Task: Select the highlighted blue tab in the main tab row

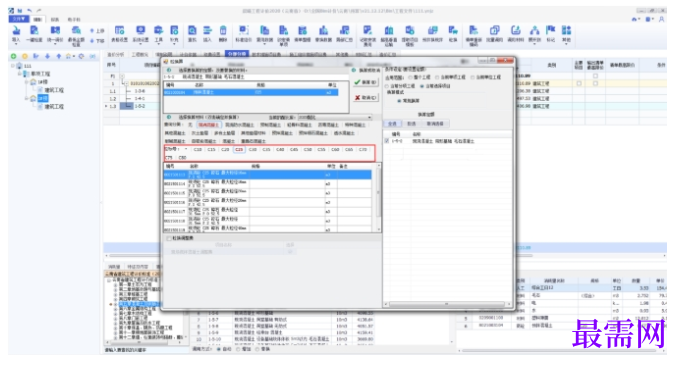Action: coord(237,54)
